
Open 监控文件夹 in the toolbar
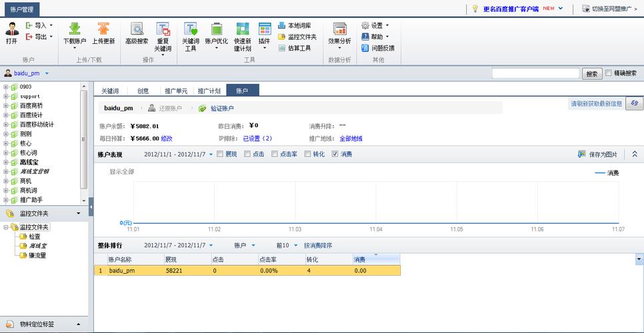coord(297,37)
